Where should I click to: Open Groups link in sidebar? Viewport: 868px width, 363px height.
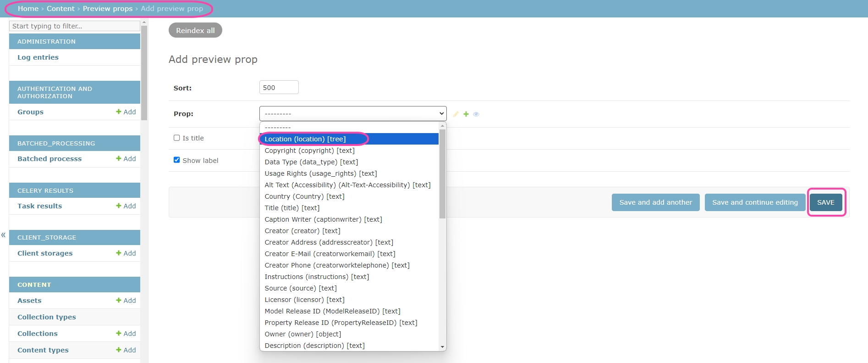coord(30,112)
